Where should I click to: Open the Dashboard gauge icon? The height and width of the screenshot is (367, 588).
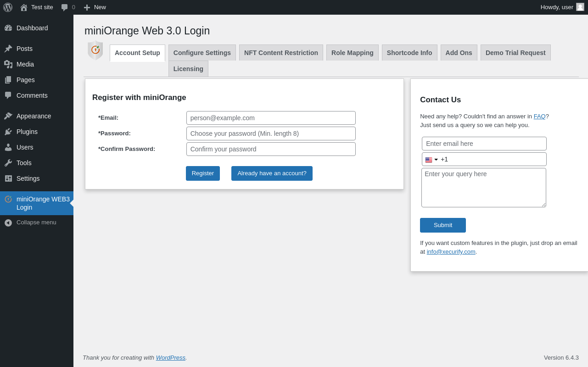pyautogui.click(x=8, y=28)
